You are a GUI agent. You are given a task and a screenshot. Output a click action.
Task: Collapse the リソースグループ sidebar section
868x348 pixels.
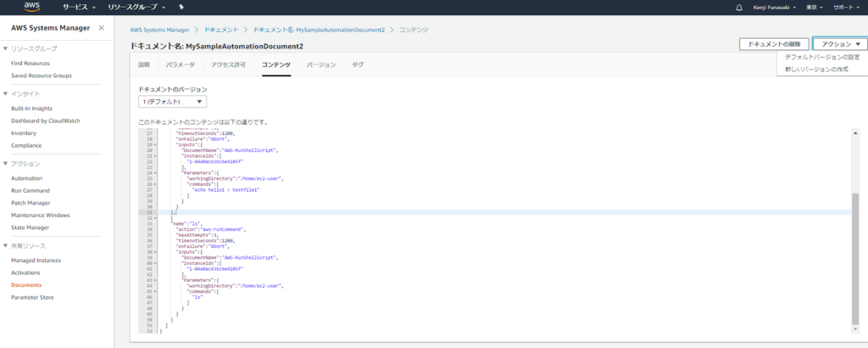5,48
